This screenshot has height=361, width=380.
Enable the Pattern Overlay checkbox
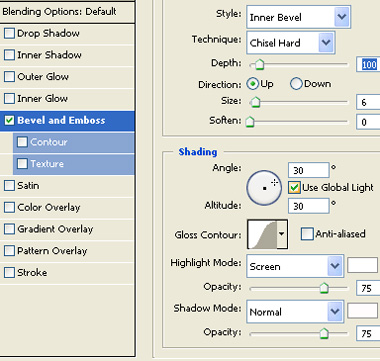9,251
